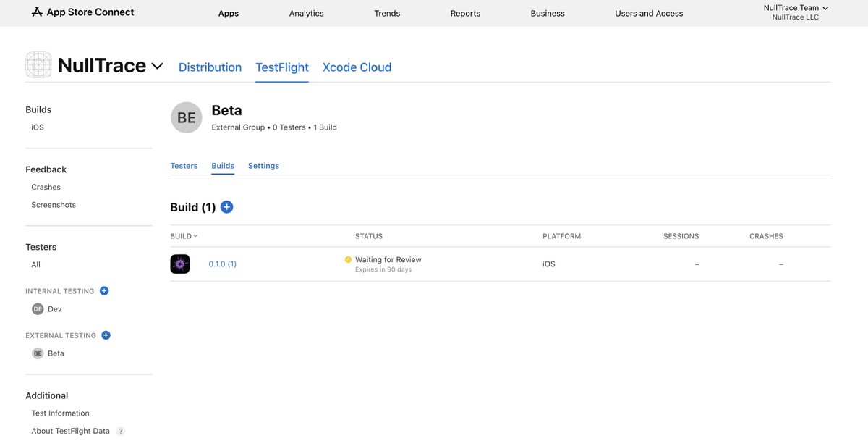Select the Builds sub-tab
This screenshot has width=868, height=441.
[223, 166]
